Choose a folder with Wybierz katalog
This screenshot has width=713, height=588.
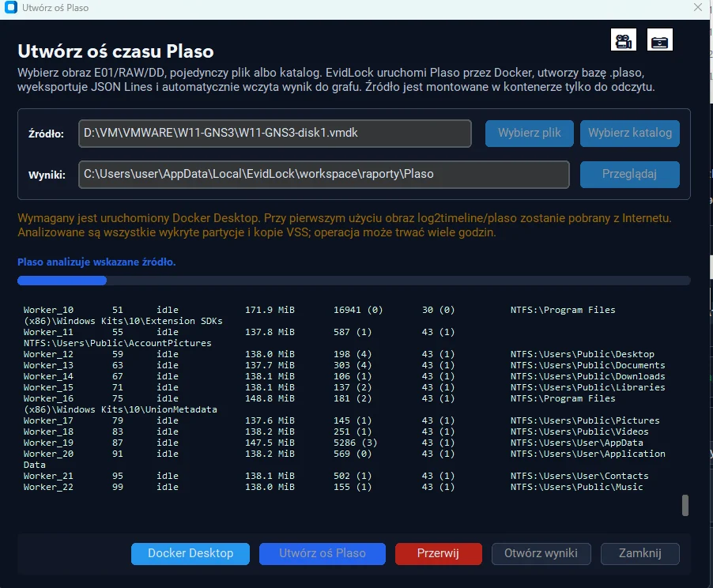tap(630, 134)
